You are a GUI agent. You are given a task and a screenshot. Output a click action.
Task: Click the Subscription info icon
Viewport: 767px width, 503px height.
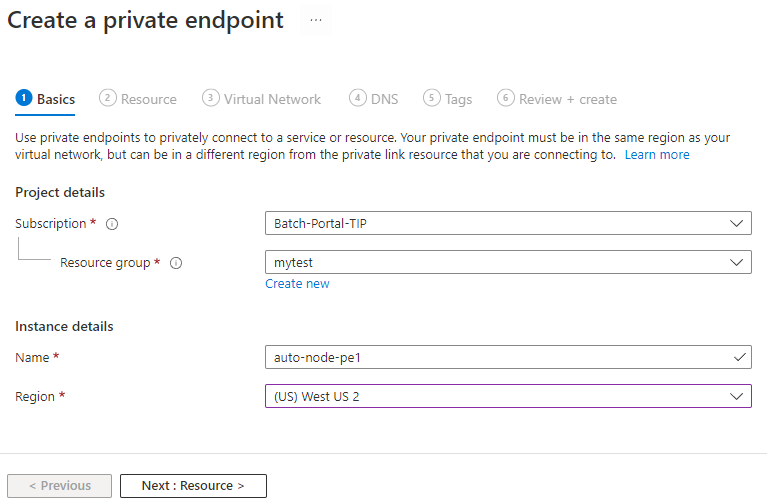tap(112, 224)
